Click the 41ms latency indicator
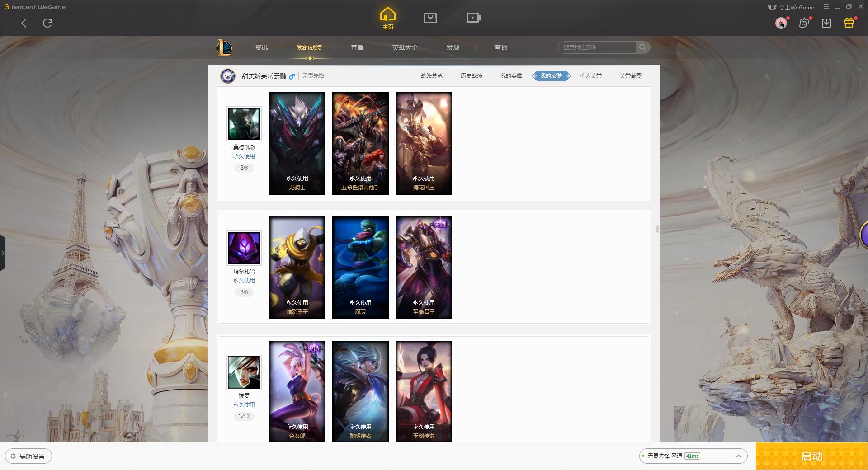This screenshot has height=470, width=868. (x=692, y=456)
